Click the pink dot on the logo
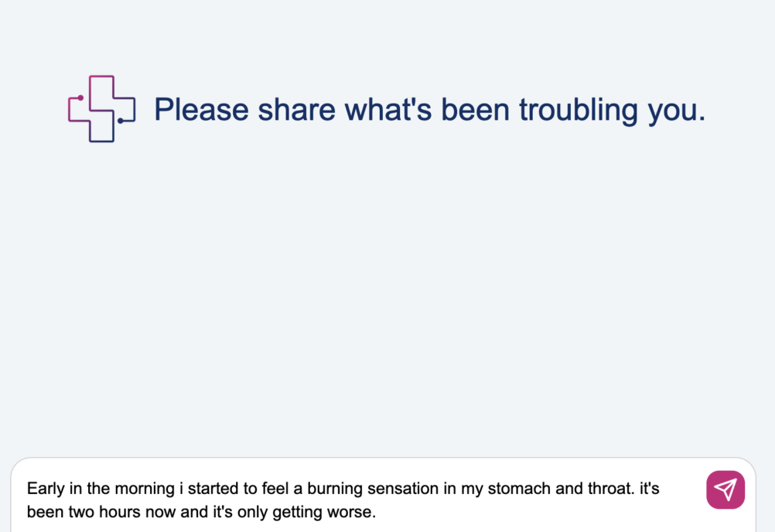 pyautogui.click(x=80, y=97)
